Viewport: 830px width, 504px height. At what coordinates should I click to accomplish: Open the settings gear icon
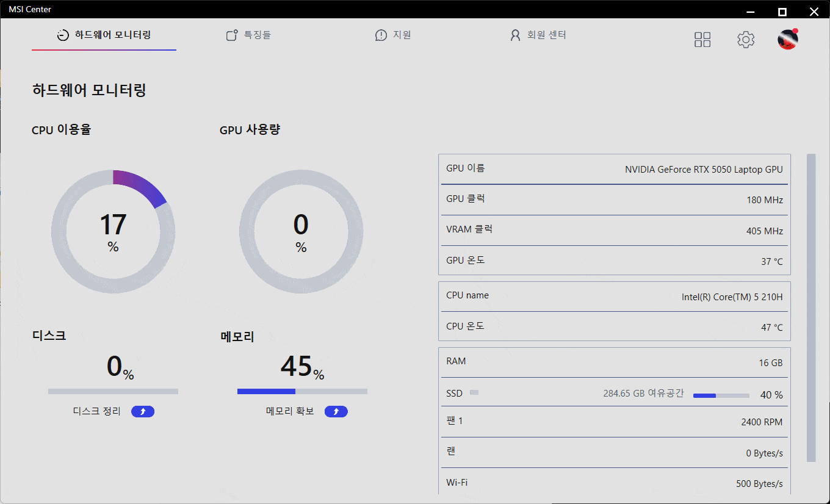[x=745, y=40]
